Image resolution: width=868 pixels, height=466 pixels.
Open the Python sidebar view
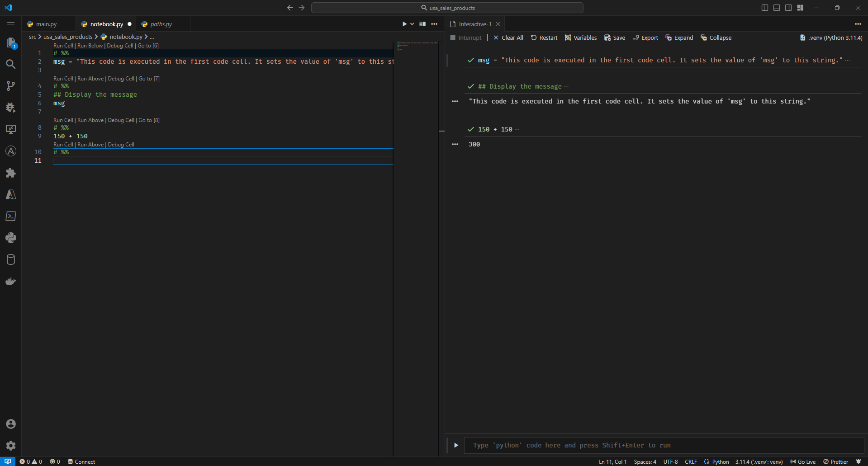tap(11, 238)
